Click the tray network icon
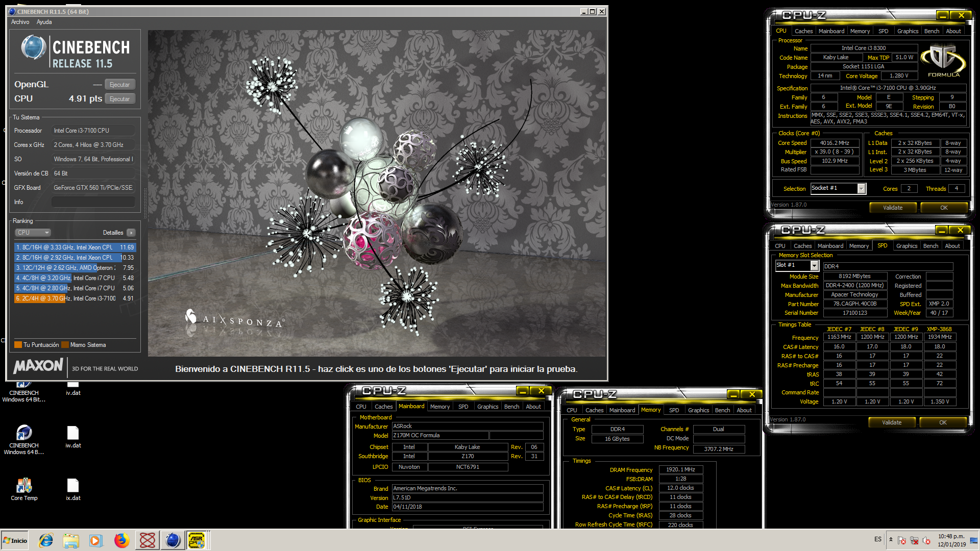The width and height of the screenshot is (980, 551). pyautogui.click(x=914, y=540)
